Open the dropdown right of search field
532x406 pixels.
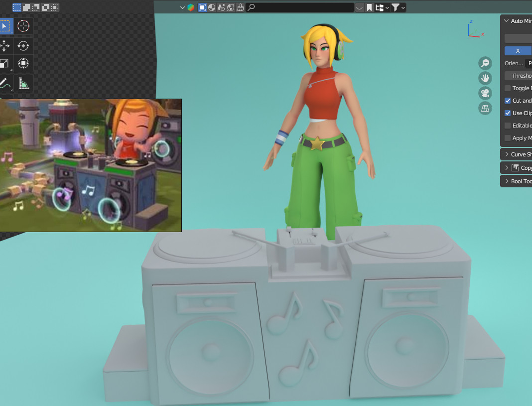359,7
